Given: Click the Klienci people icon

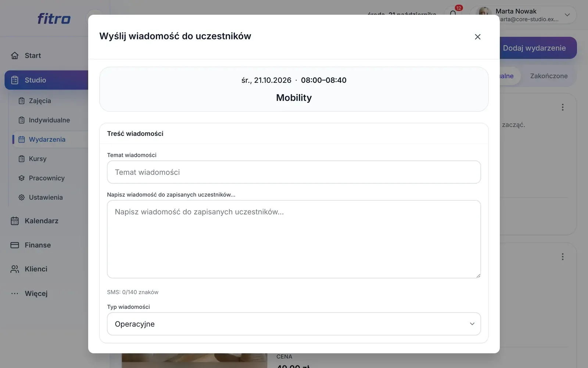Looking at the screenshot, I should 15,269.
